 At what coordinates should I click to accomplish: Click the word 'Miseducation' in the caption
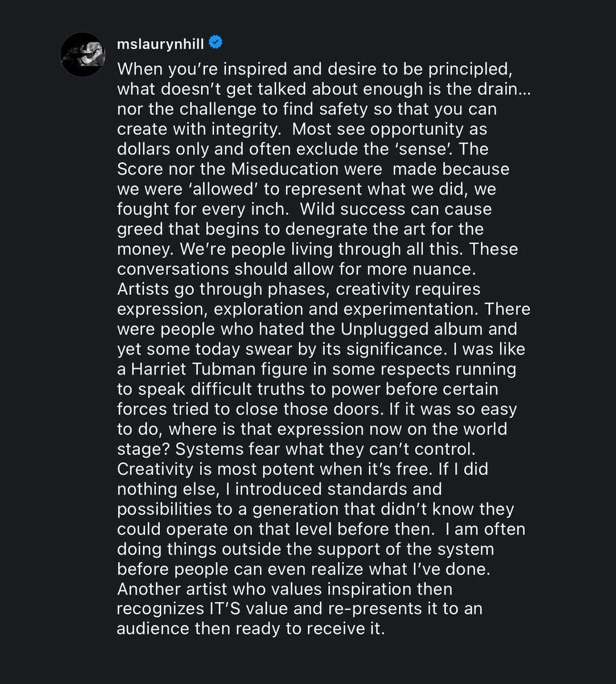(285, 169)
